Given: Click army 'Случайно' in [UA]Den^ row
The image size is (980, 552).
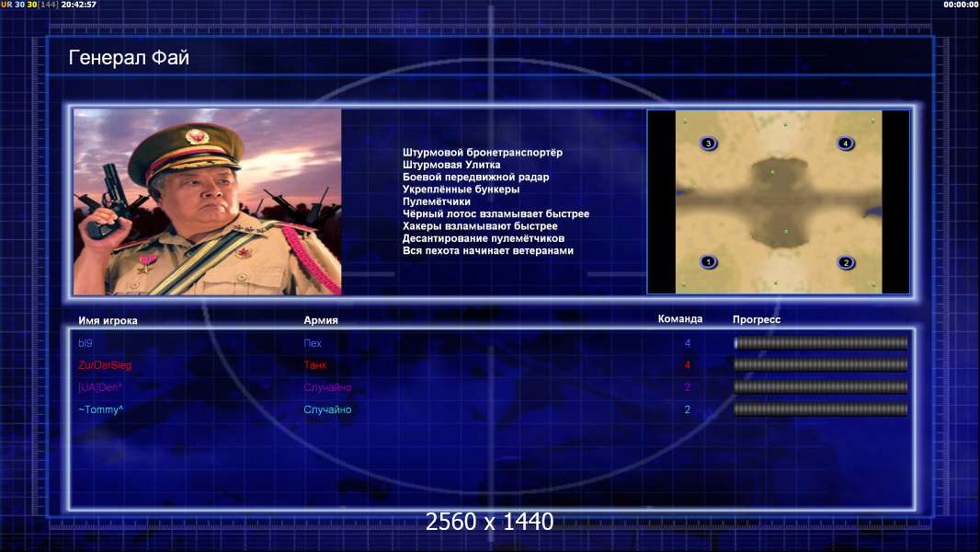Looking at the screenshot, I should (327, 387).
